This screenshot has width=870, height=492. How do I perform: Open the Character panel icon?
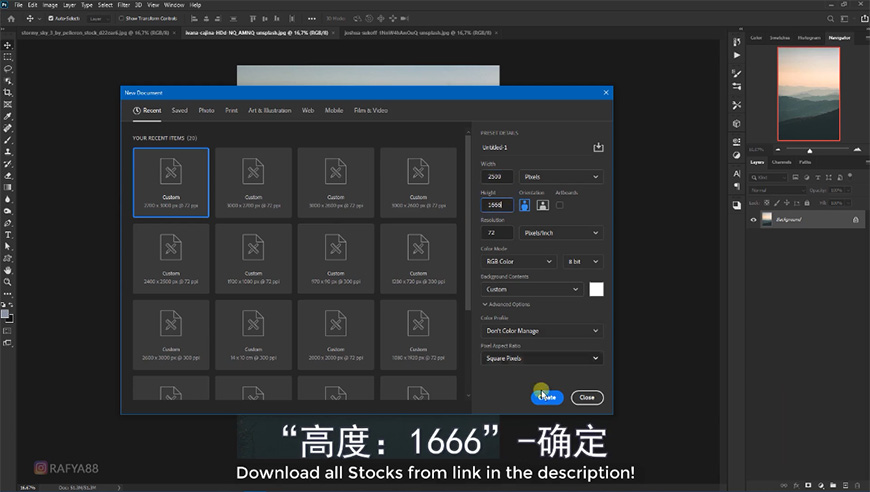tap(736, 174)
